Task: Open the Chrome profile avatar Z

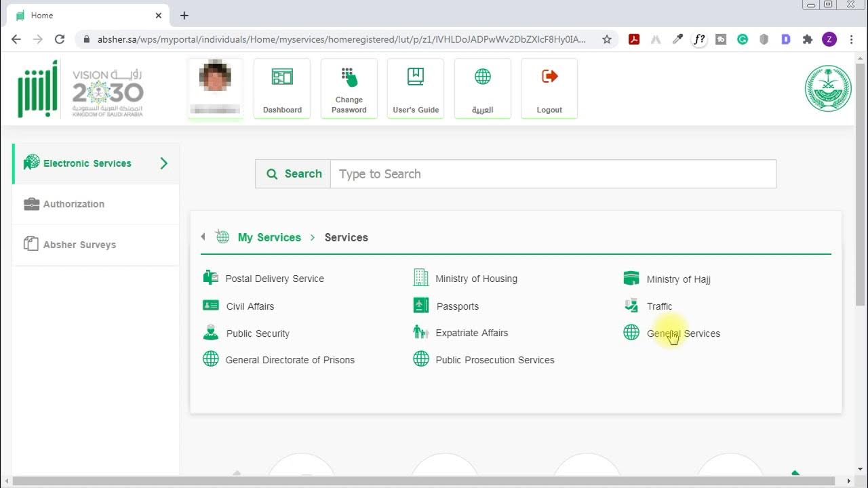Action: click(829, 39)
